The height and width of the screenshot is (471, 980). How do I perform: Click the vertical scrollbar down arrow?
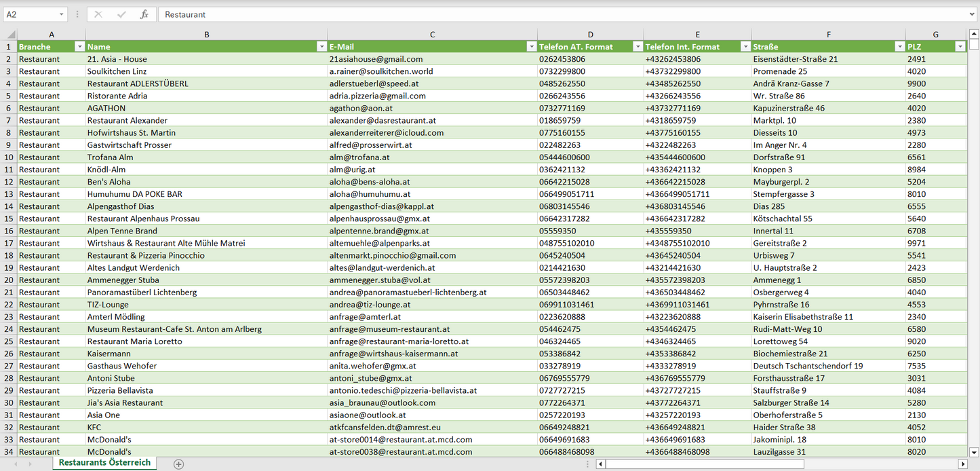(974, 451)
